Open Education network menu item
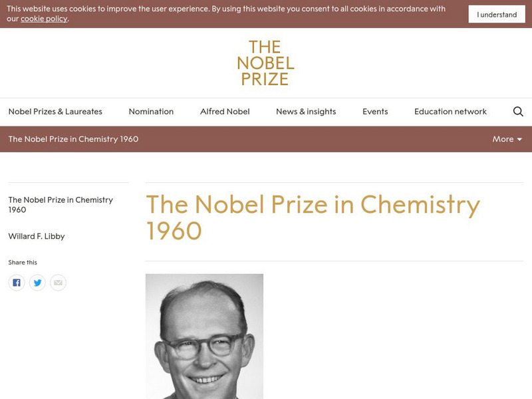Screen dimensions: 532x399 coord(450,112)
